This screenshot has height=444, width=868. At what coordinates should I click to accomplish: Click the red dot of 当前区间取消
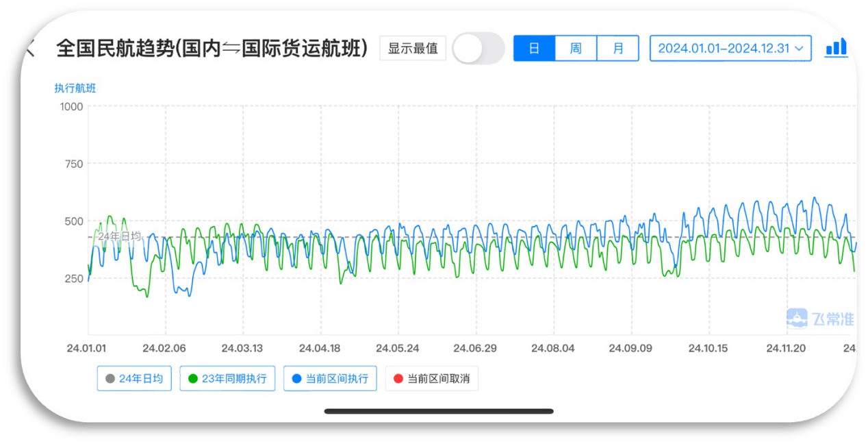pyautogui.click(x=398, y=378)
